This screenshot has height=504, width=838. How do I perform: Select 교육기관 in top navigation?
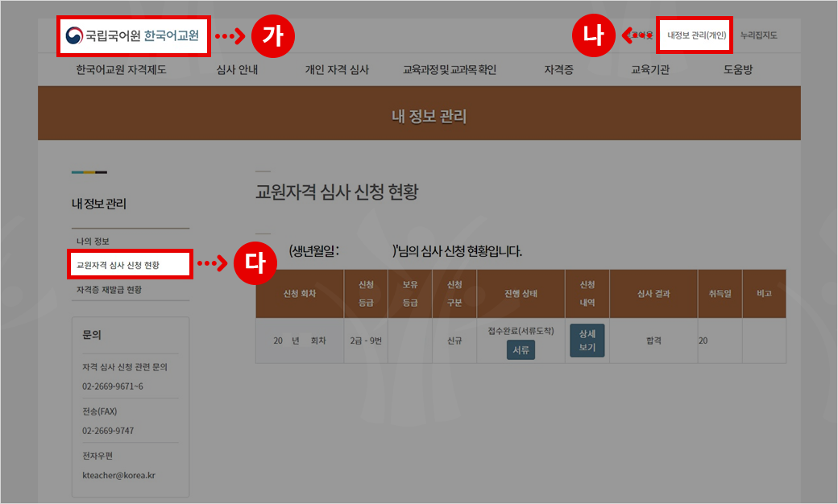[650, 70]
